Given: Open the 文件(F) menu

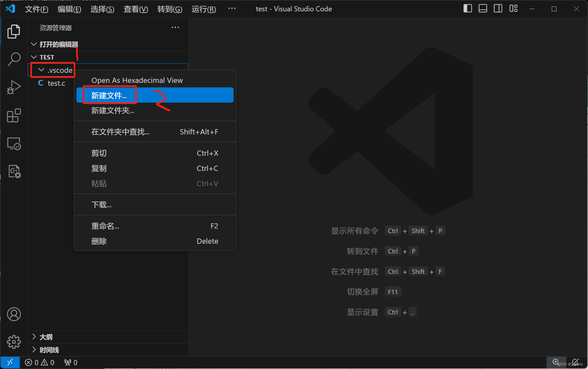Looking at the screenshot, I should (x=37, y=9).
